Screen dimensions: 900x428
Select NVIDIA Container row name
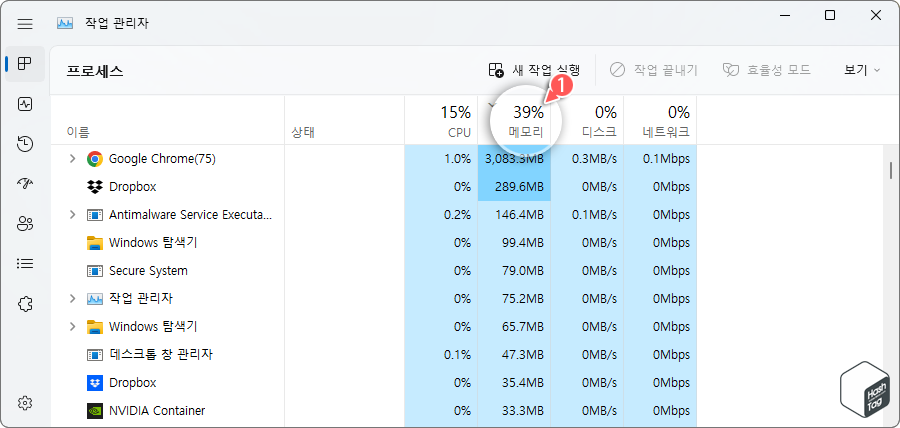point(157,411)
